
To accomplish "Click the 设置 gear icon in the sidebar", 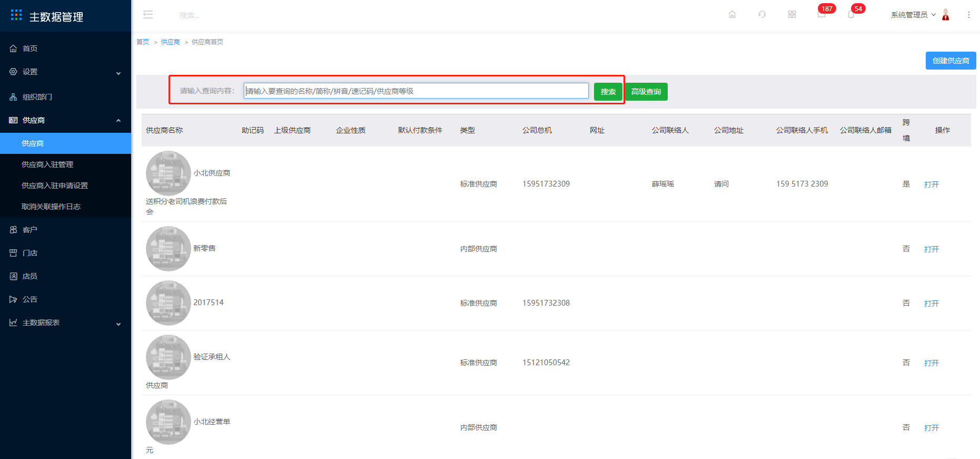I will pyautogui.click(x=13, y=72).
